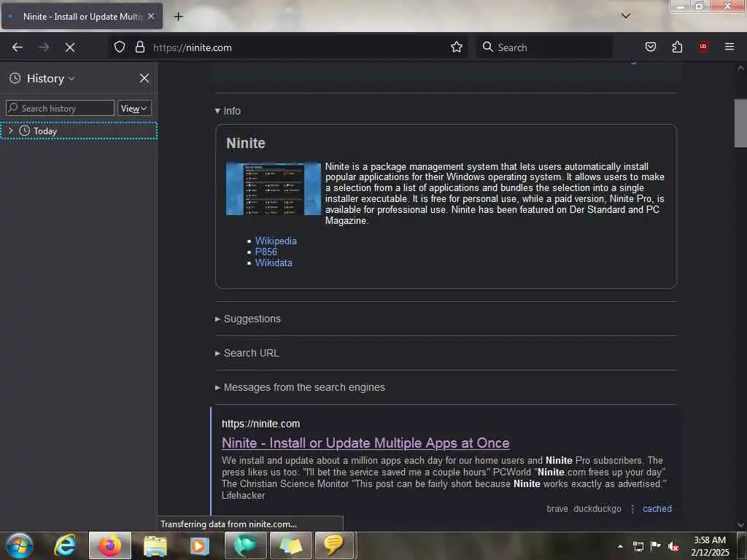Open the View sort dropdown
Image resolution: width=747 pixels, height=560 pixels.
coord(134,108)
